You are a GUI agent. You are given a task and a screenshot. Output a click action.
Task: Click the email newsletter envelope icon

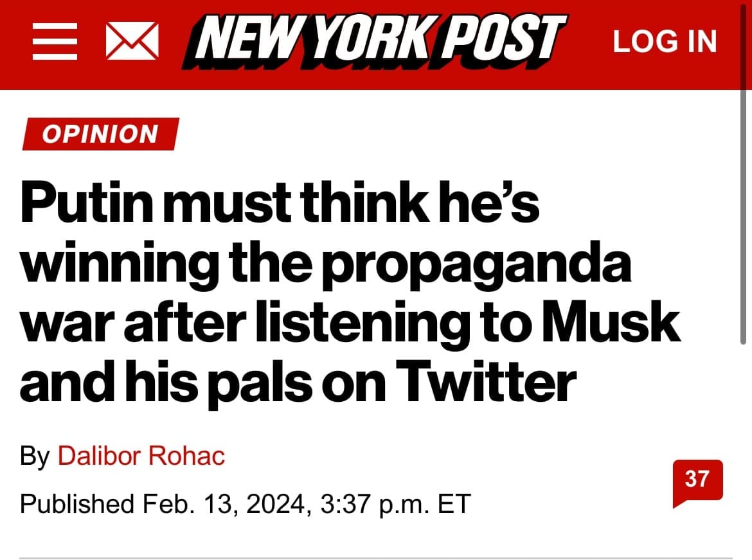131,42
